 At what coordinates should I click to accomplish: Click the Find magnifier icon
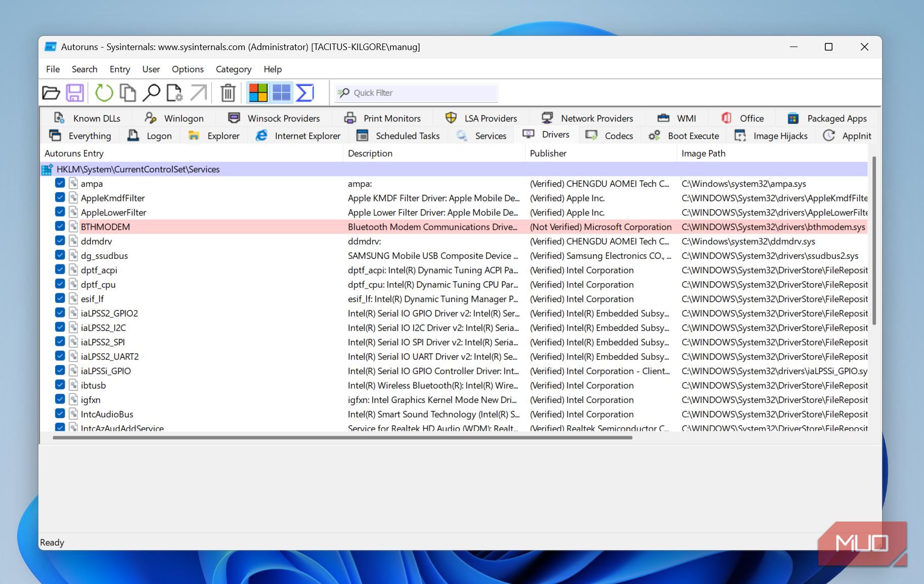(x=151, y=93)
